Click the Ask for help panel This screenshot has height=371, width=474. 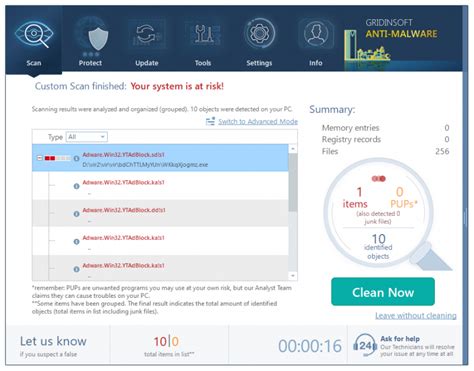pyautogui.click(x=405, y=345)
